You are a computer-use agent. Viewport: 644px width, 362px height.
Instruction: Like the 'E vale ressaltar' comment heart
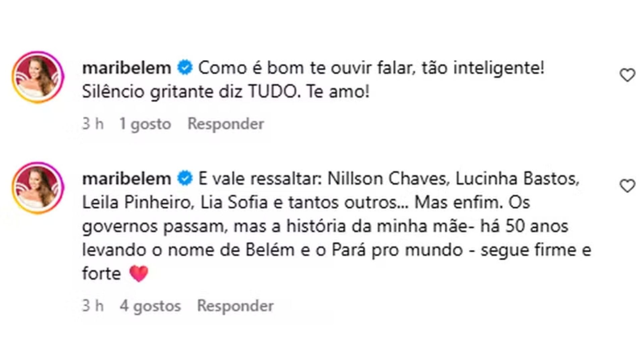coord(627,186)
